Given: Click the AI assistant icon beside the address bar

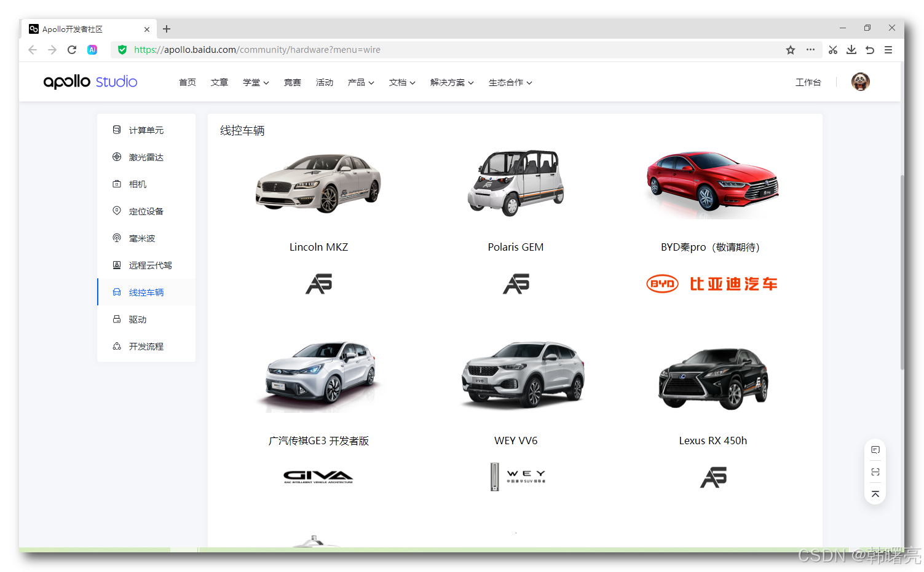Looking at the screenshot, I should [92, 50].
